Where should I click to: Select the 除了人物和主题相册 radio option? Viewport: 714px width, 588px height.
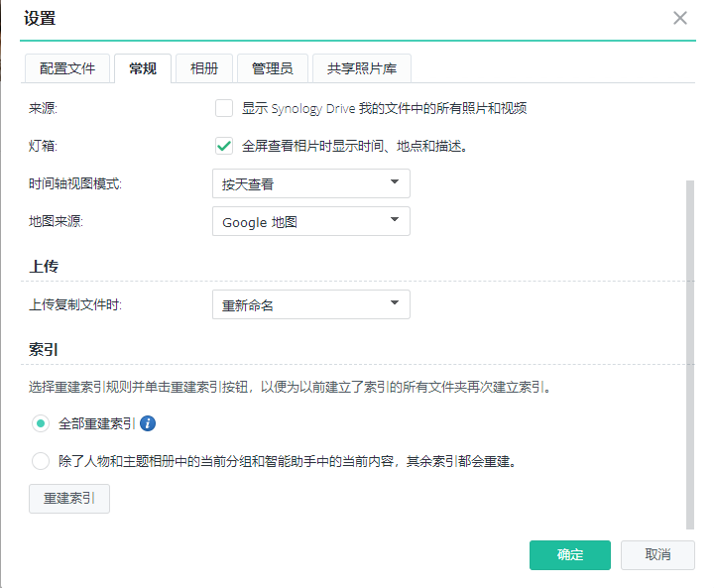(x=41, y=461)
